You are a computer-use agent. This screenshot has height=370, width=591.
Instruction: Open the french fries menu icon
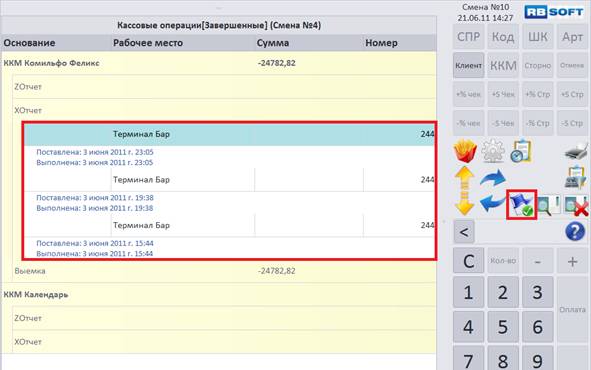(465, 151)
